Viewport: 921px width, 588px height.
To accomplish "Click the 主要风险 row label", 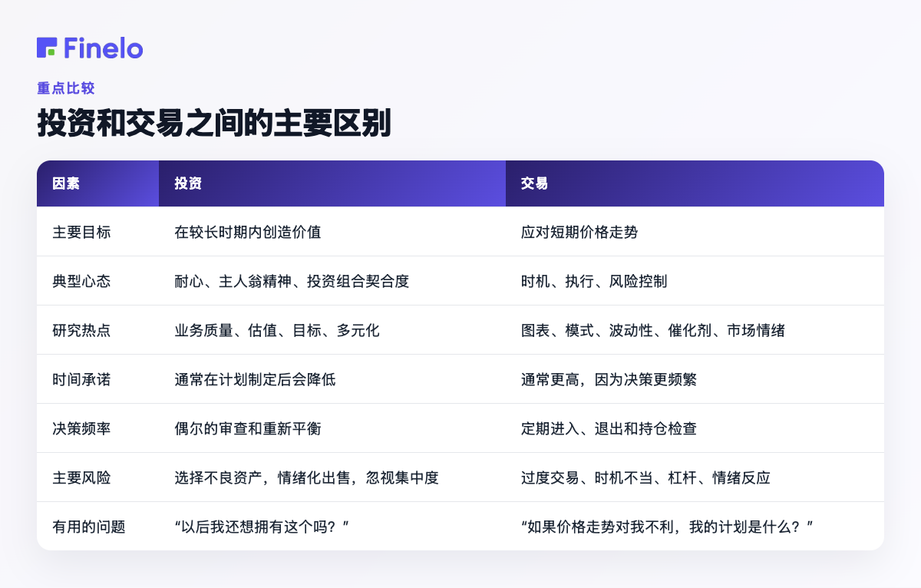I will tap(81, 477).
